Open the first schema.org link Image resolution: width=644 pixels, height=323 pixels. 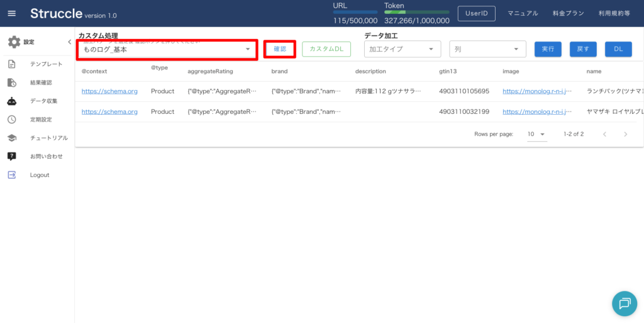click(109, 91)
